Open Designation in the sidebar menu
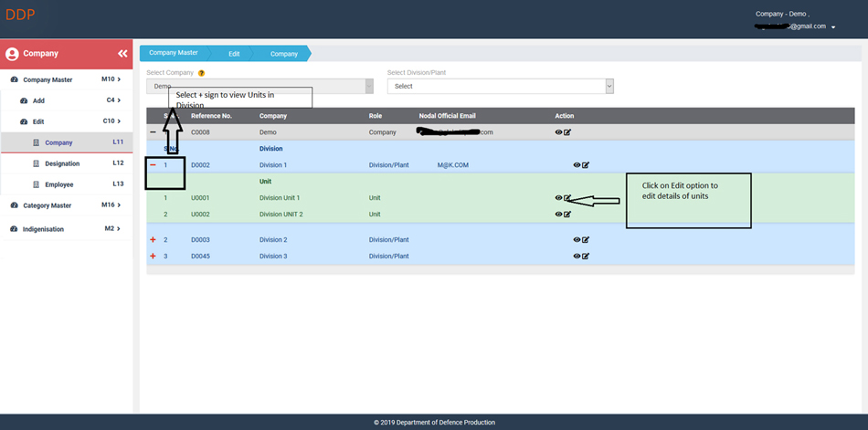This screenshot has height=430, width=868. pyautogui.click(x=62, y=163)
